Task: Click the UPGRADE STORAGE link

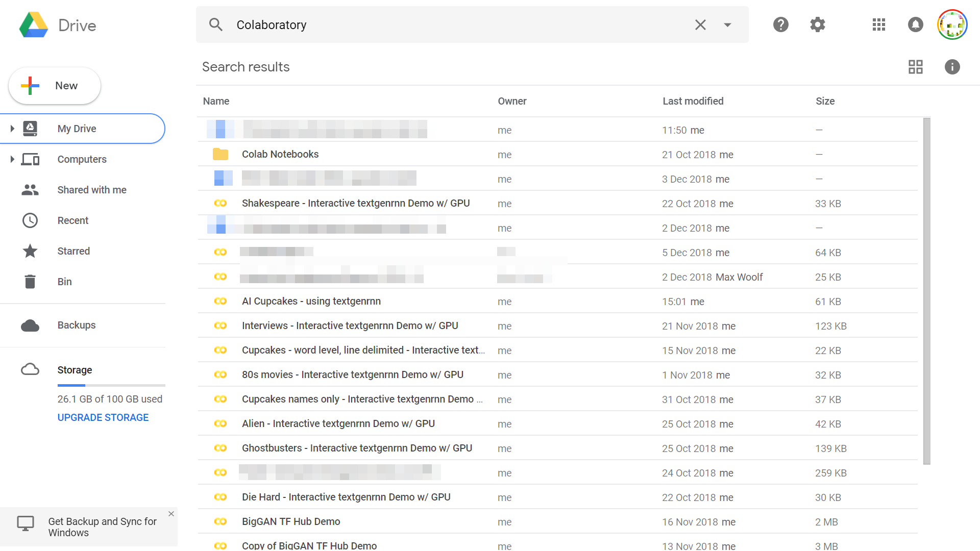Action: coord(103,417)
